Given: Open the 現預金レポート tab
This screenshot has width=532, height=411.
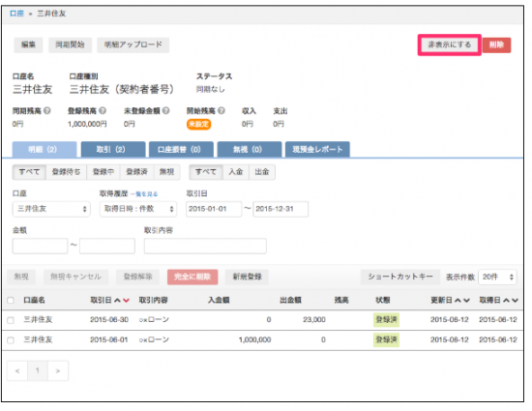Looking at the screenshot, I should pos(317,149).
